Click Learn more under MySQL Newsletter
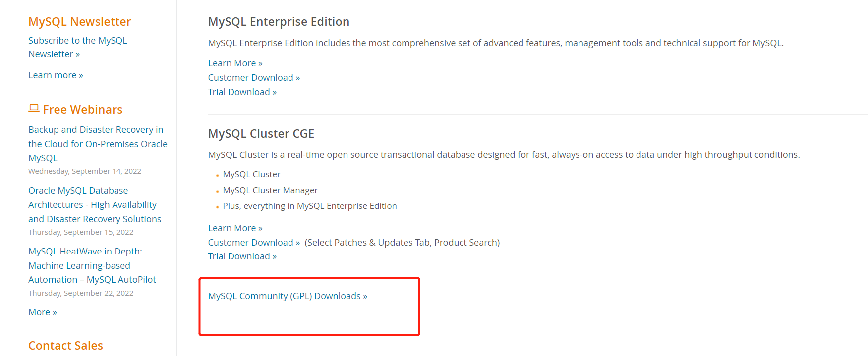 click(56, 75)
